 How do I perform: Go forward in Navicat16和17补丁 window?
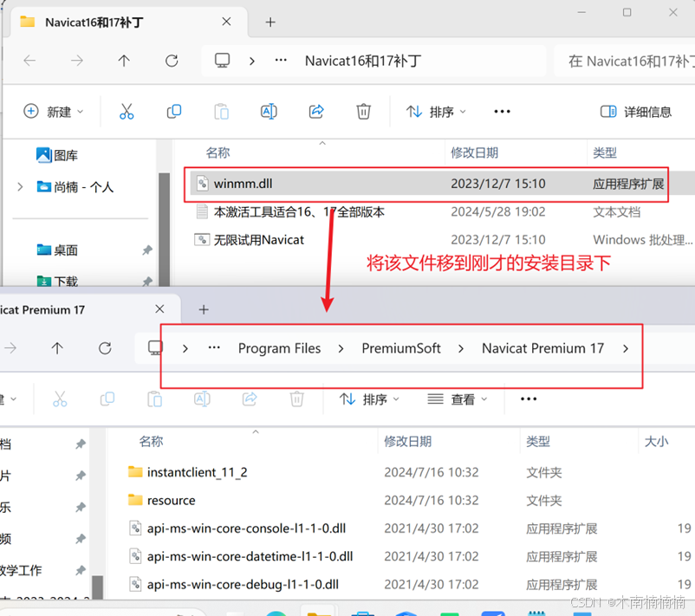[77, 61]
